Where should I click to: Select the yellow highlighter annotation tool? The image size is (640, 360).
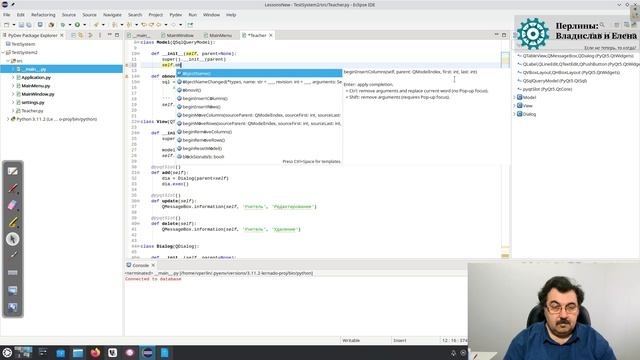(13, 222)
